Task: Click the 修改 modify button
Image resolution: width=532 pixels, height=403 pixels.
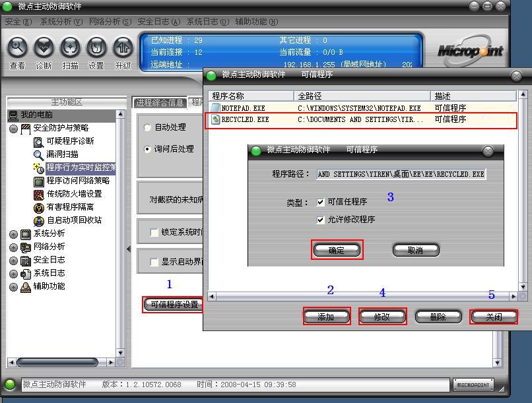Action: pos(382,317)
